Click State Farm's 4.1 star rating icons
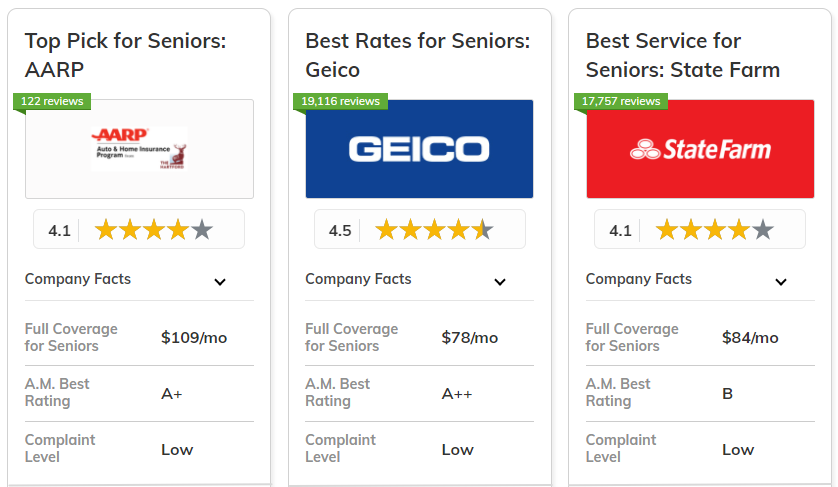 715,230
